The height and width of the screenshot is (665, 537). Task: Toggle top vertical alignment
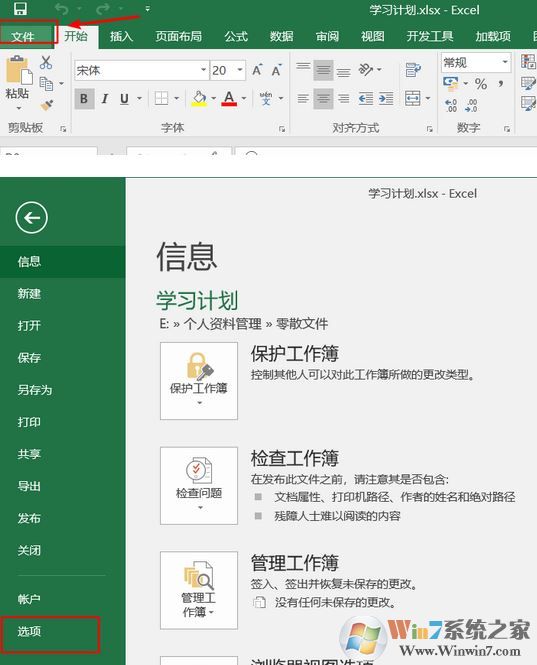tap(303, 69)
